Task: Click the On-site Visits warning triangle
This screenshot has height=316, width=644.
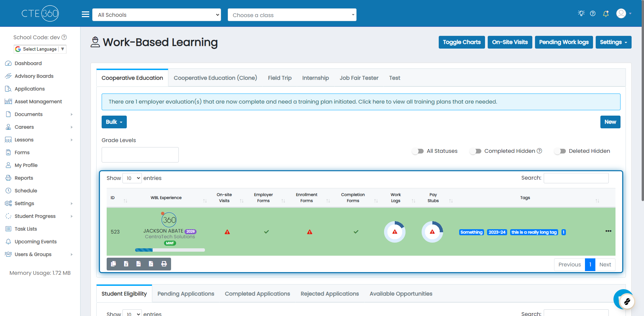Action: [x=227, y=232]
